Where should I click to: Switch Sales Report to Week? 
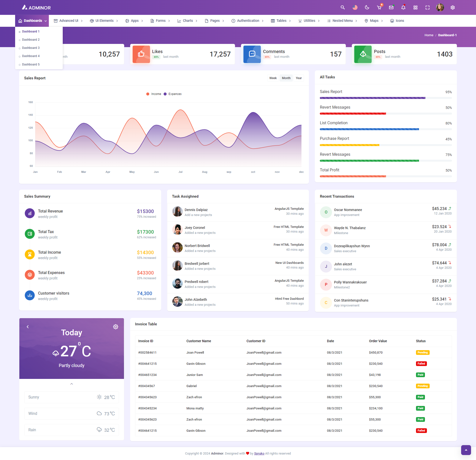[x=273, y=78]
